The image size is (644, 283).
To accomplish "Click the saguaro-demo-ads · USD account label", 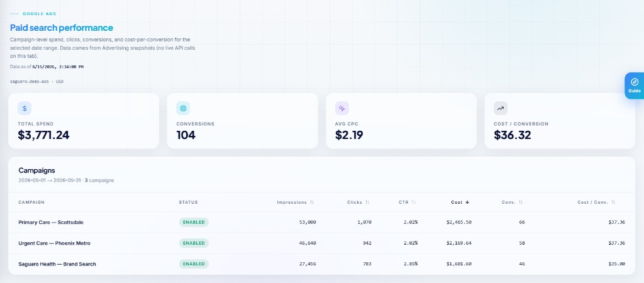I will (36, 82).
